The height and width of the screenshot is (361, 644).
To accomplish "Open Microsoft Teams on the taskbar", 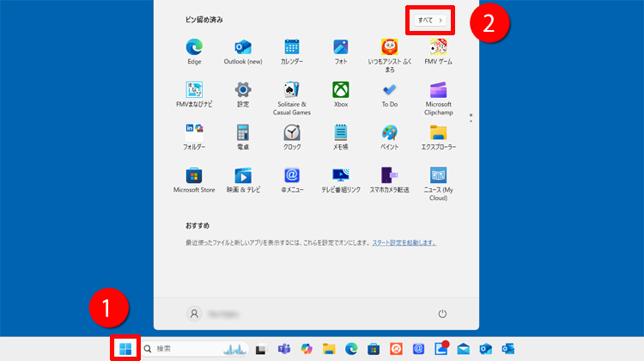I will point(284,349).
